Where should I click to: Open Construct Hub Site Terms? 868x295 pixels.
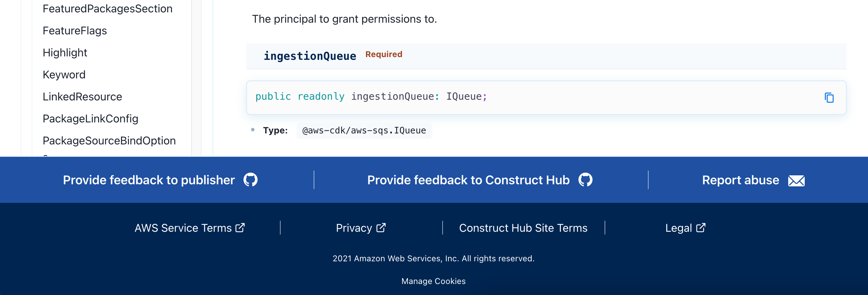pyautogui.click(x=523, y=228)
